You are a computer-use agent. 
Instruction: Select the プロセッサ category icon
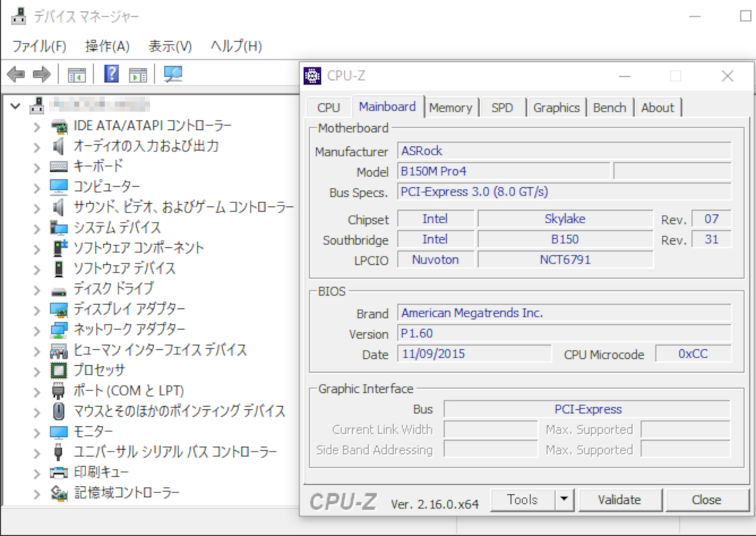60,371
